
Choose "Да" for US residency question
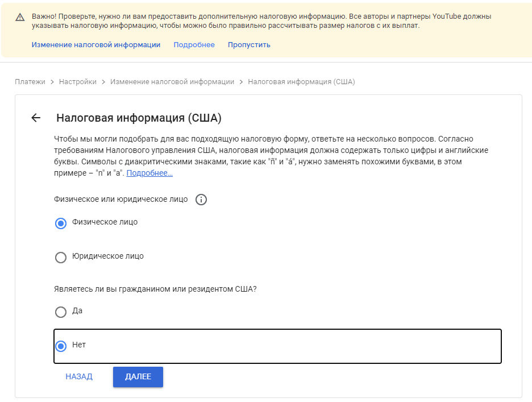point(61,312)
